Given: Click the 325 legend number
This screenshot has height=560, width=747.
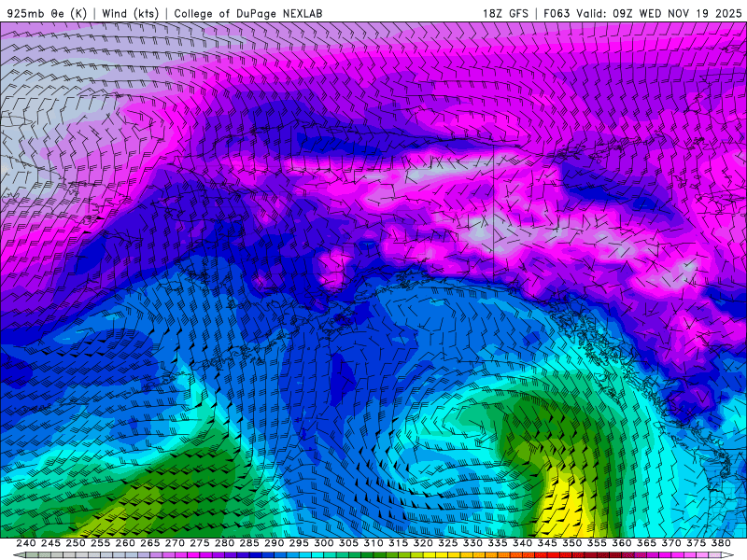Looking at the screenshot, I should pyautogui.click(x=448, y=543).
